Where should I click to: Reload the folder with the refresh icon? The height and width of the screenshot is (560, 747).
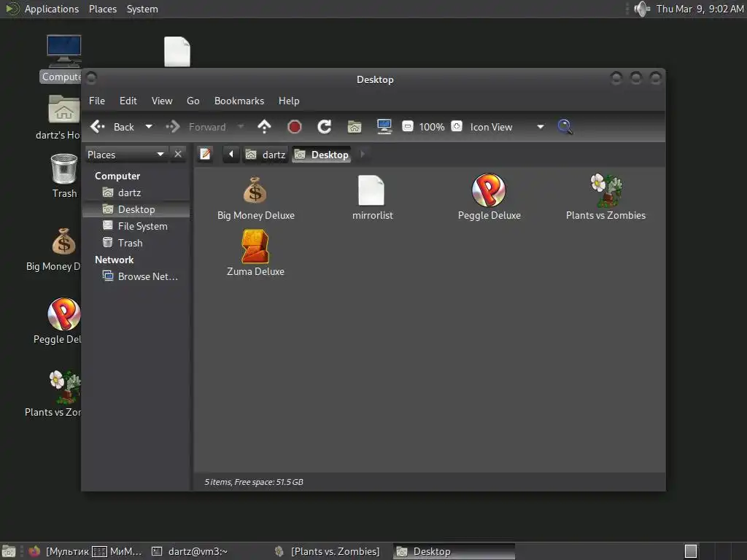pyautogui.click(x=325, y=127)
